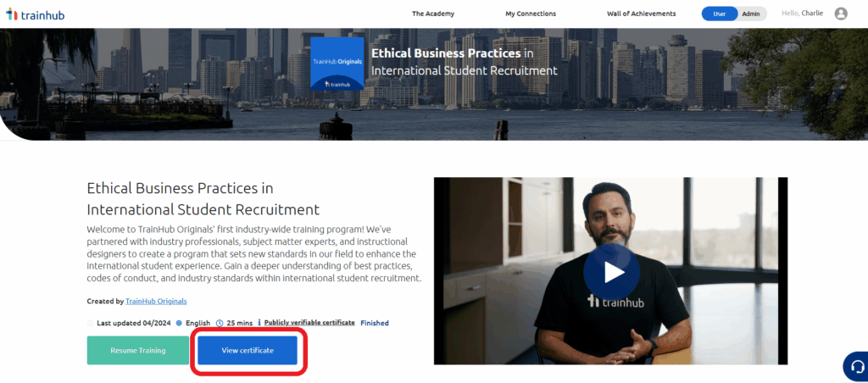
Task: Click the Resume Training button
Action: 138,350
